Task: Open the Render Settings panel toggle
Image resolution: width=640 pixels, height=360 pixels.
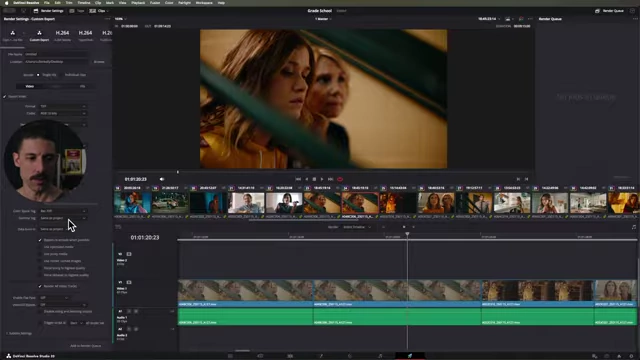Action: (48, 11)
